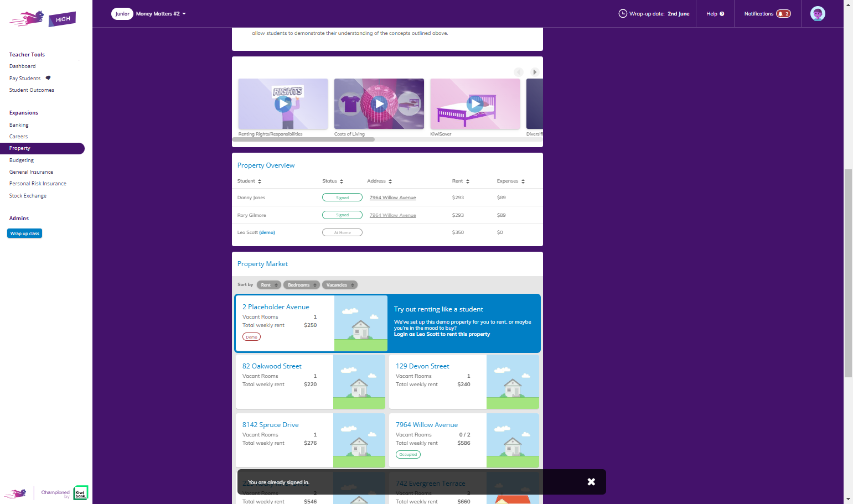853x504 pixels.
Task: Go to the Banking expansion
Action: coord(19,125)
